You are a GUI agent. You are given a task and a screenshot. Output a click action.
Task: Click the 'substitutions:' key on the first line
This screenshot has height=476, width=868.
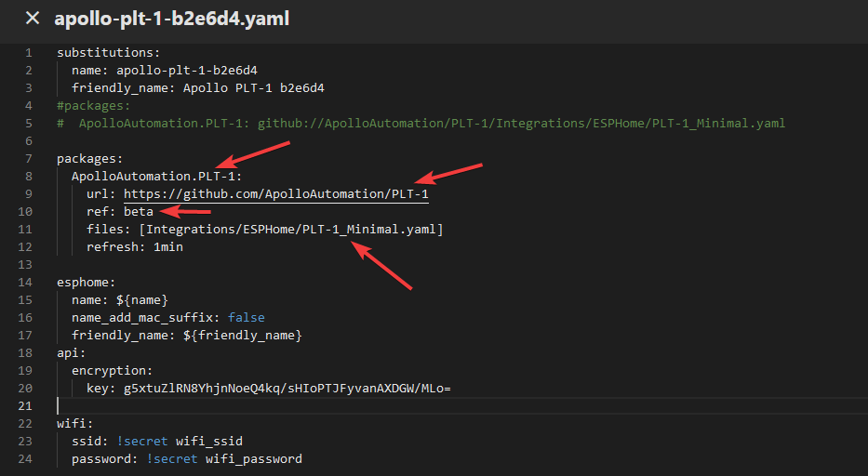tap(108, 52)
